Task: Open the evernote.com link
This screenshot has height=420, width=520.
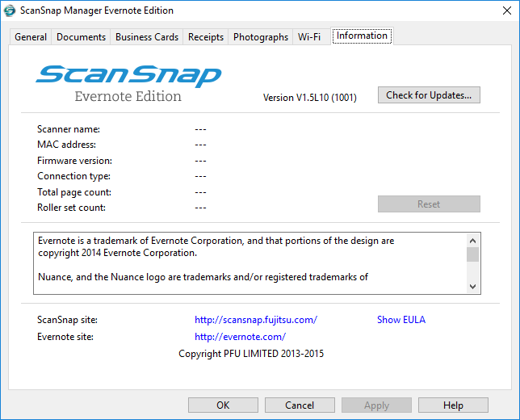Action: click(x=240, y=337)
